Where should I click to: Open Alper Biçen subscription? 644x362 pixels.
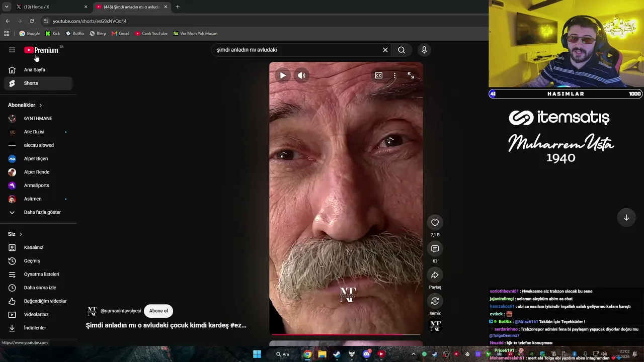coord(38,159)
